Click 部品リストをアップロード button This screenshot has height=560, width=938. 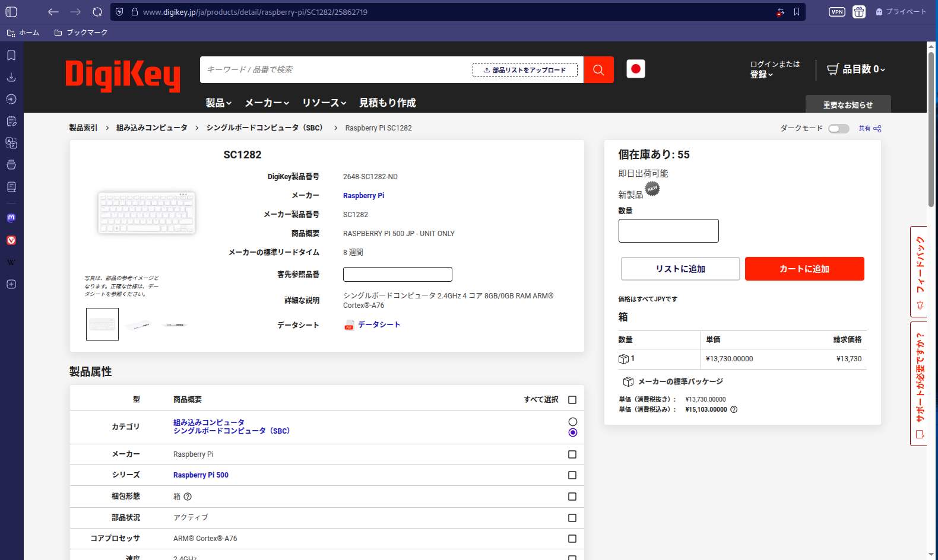pos(525,70)
